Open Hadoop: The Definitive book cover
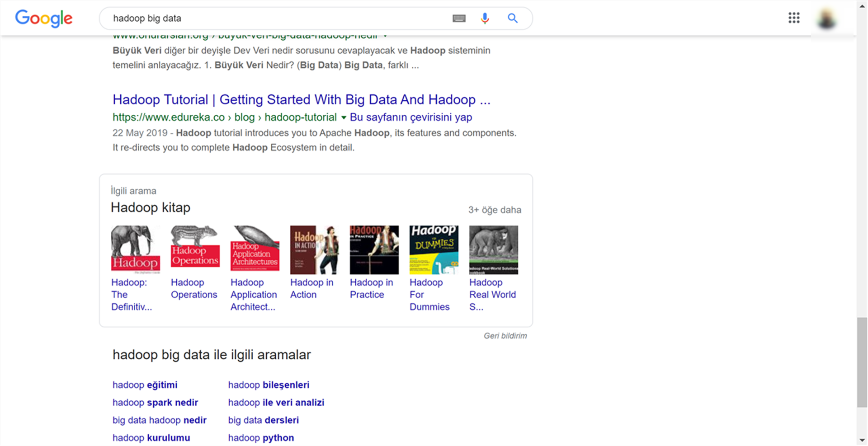The height and width of the screenshot is (446, 868). coord(136,250)
